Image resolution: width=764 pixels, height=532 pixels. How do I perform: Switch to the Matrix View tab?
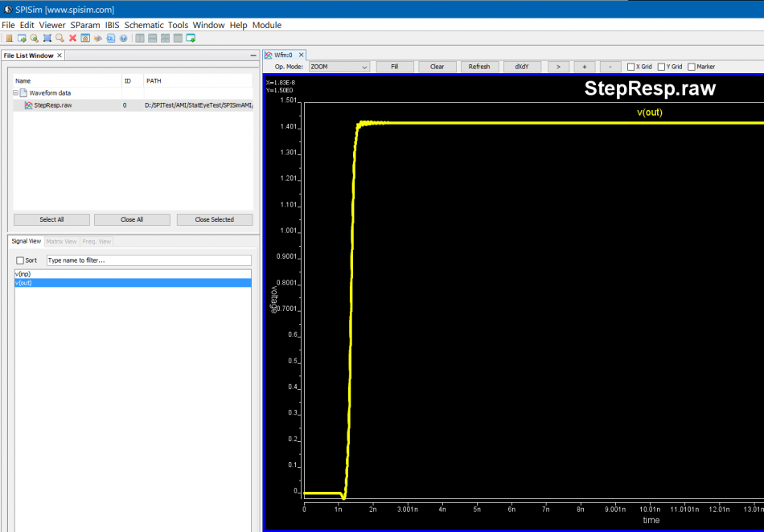coord(61,241)
